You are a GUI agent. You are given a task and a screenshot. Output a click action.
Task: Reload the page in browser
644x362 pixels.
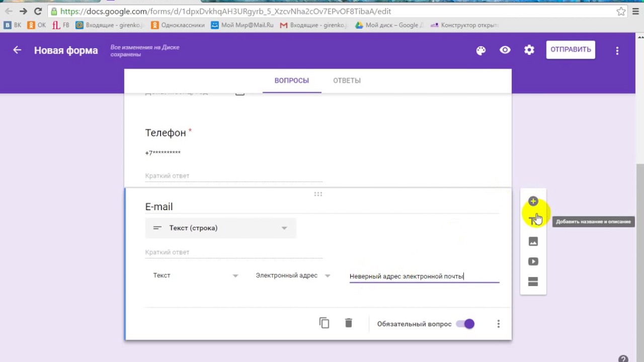38,11
